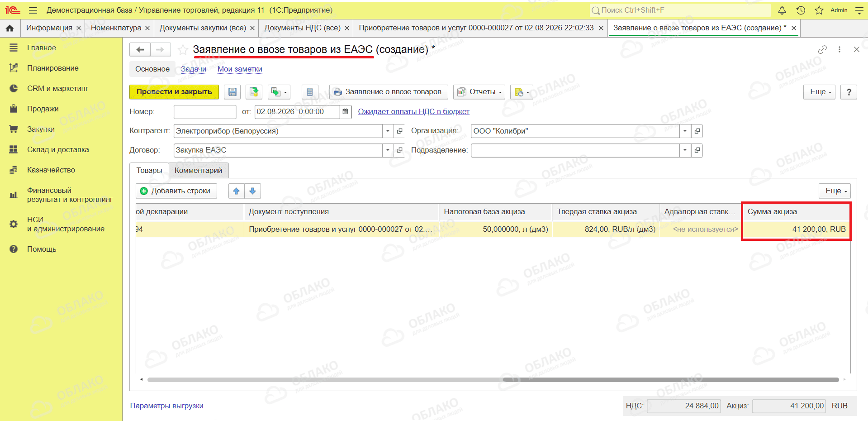Open the Мои заметки link
Screen dimensions: 868x421
(x=240, y=69)
